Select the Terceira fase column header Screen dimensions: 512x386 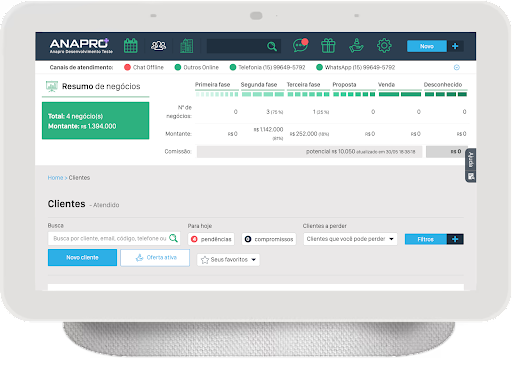point(303,85)
